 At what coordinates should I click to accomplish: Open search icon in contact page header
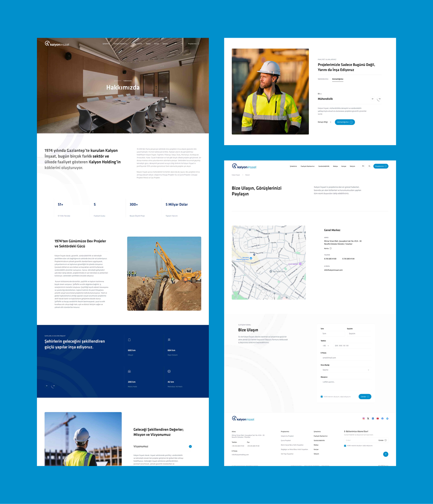[369, 166]
